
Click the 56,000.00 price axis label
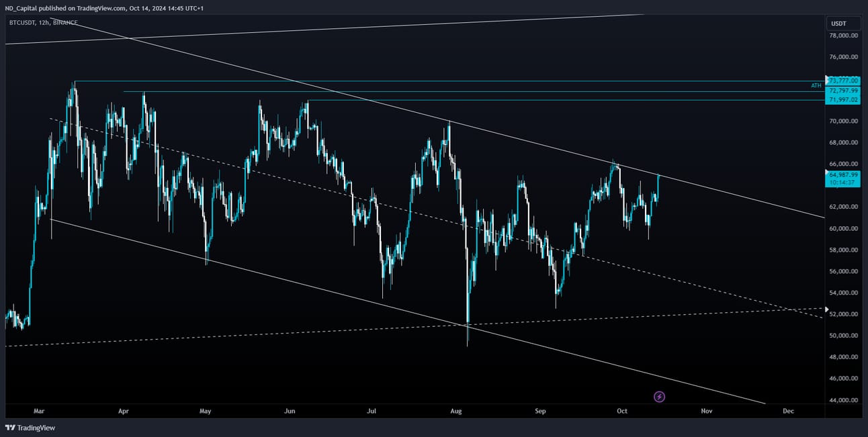pyautogui.click(x=844, y=271)
